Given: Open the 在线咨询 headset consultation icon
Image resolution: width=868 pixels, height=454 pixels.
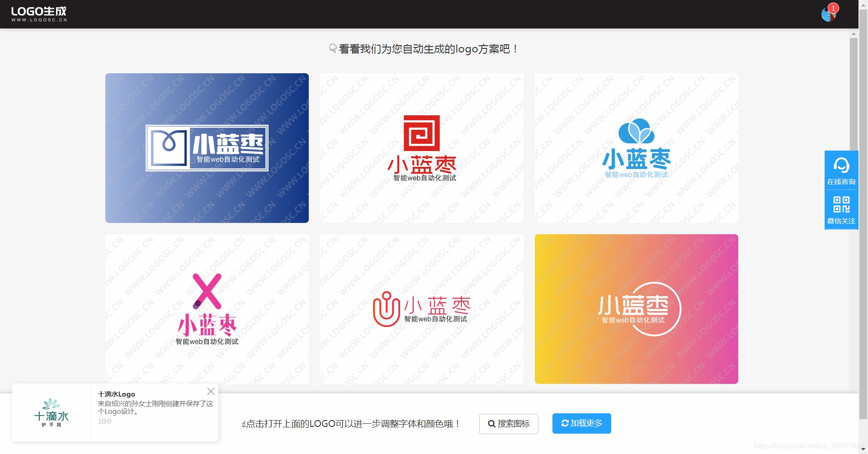Looking at the screenshot, I should [x=841, y=166].
